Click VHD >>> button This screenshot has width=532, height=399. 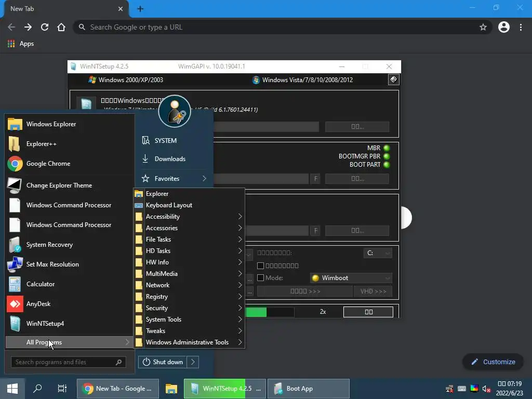(x=373, y=291)
